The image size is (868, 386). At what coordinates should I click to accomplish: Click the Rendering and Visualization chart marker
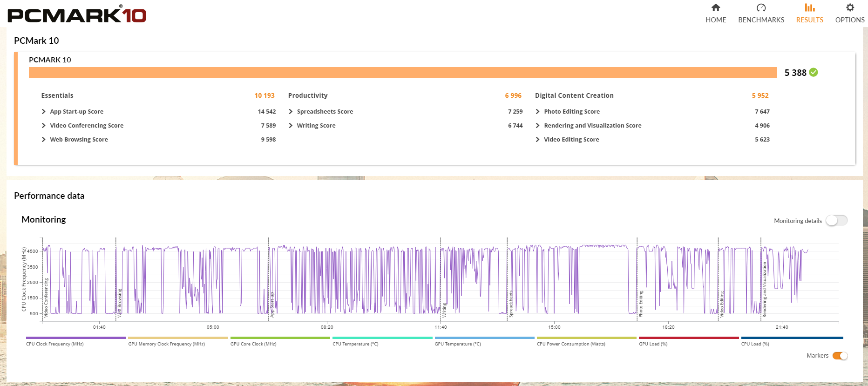764,290
